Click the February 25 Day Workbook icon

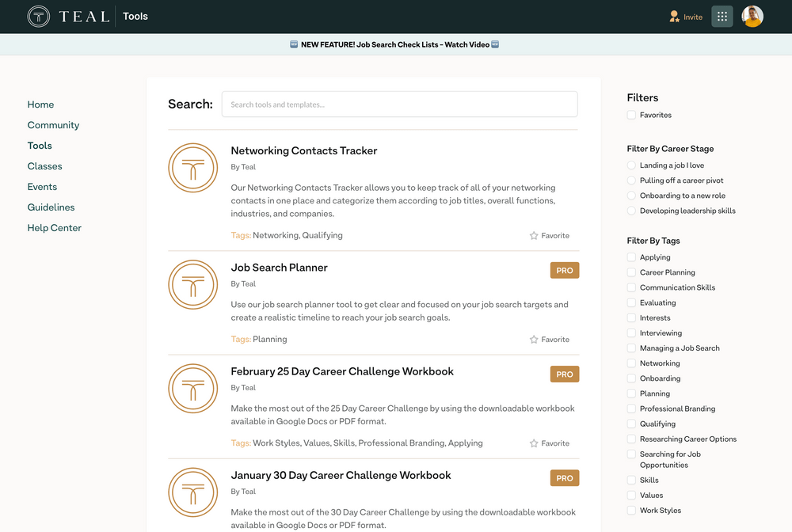(x=193, y=389)
